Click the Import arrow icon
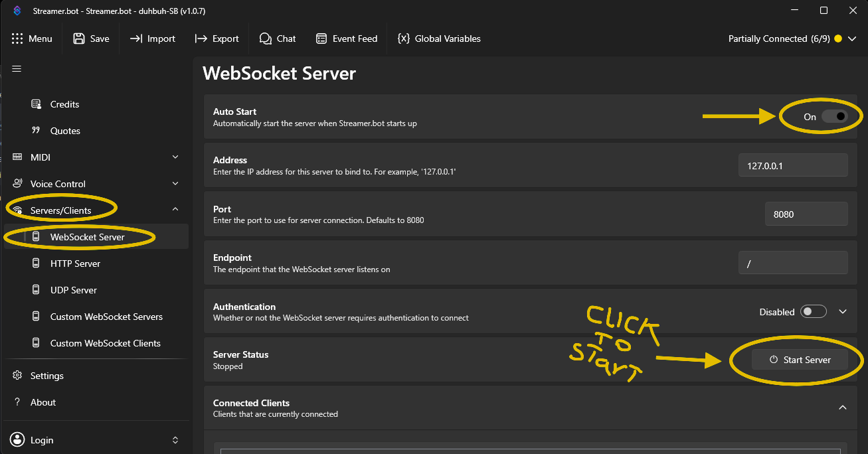The image size is (868, 454). [136, 38]
